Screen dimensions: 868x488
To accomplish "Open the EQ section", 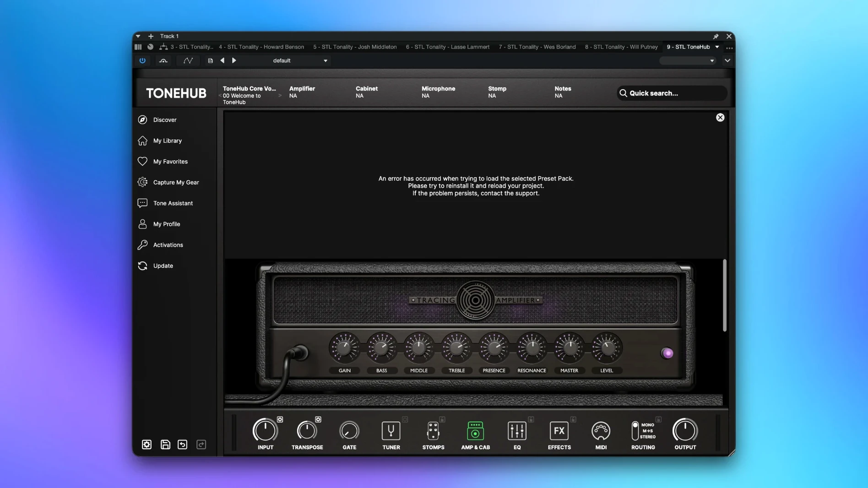I will [x=517, y=434].
